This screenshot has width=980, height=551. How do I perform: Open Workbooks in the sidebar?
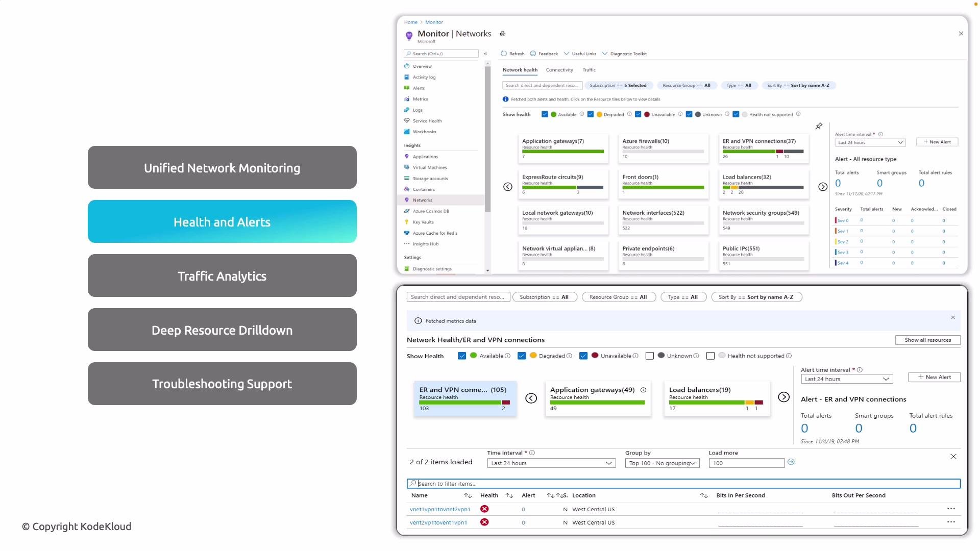point(424,132)
